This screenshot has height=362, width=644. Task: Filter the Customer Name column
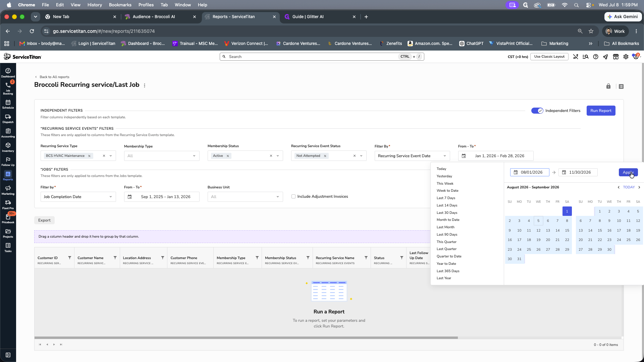coord(115,258)
